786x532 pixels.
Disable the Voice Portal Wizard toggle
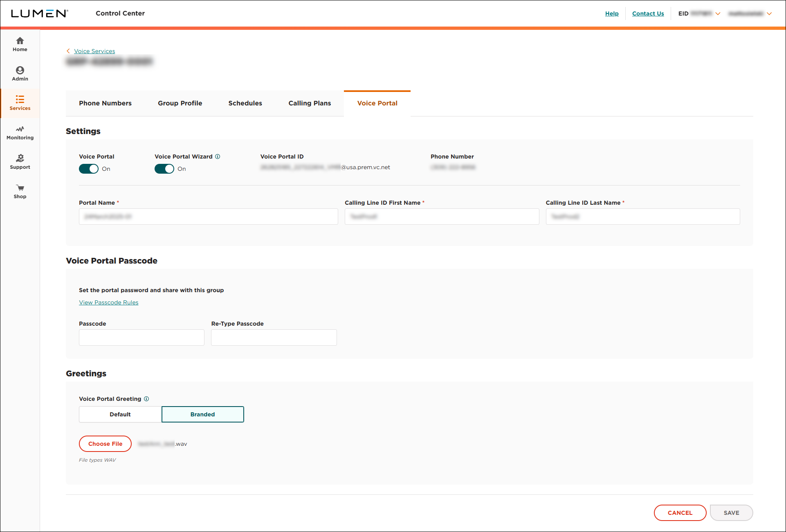[164, 169]
